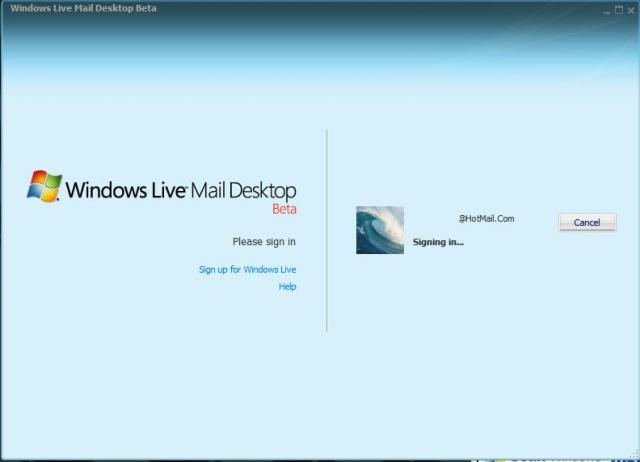
Task: Open the Help link
Action: tap(287, 287)
